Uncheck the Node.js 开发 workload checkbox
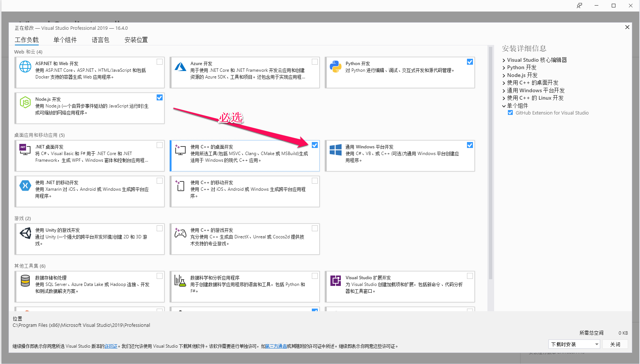Viewport: 640px width, 364px height. coord(160,97)
